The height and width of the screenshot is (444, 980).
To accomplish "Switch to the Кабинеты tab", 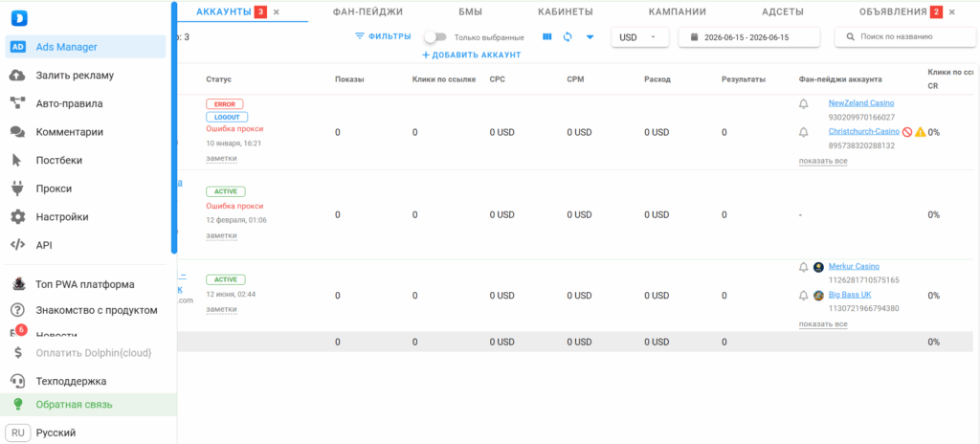I will pos(566,11).
